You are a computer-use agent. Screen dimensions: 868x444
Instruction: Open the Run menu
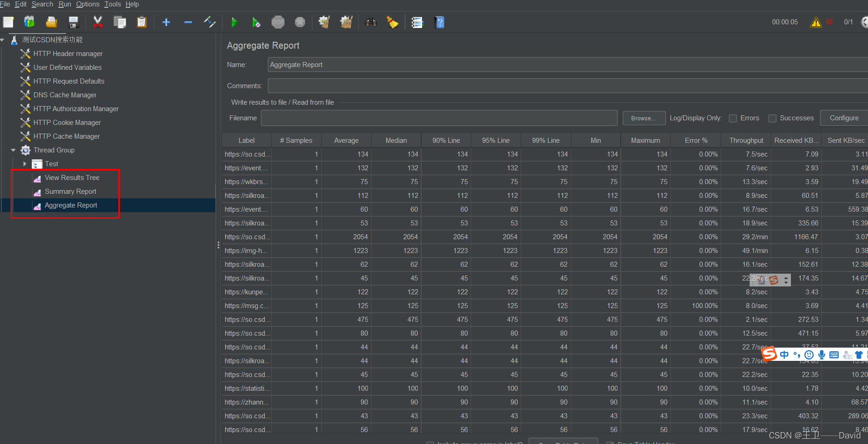click(x=65, y=4)
